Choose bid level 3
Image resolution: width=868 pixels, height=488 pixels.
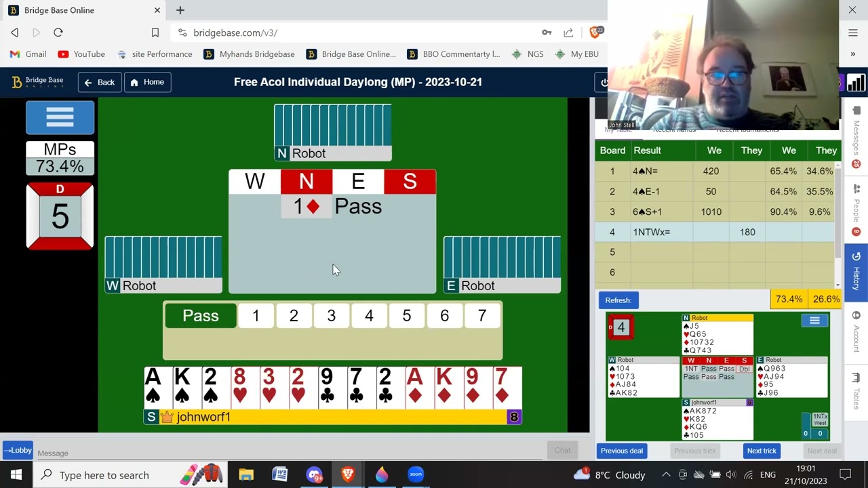click(x=332, y=316)
